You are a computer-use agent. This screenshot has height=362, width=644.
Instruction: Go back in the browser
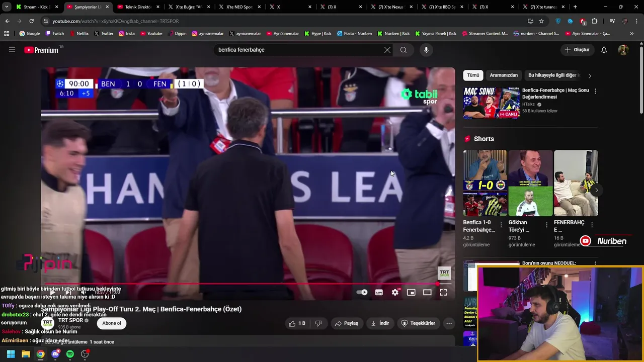point(7,21)
